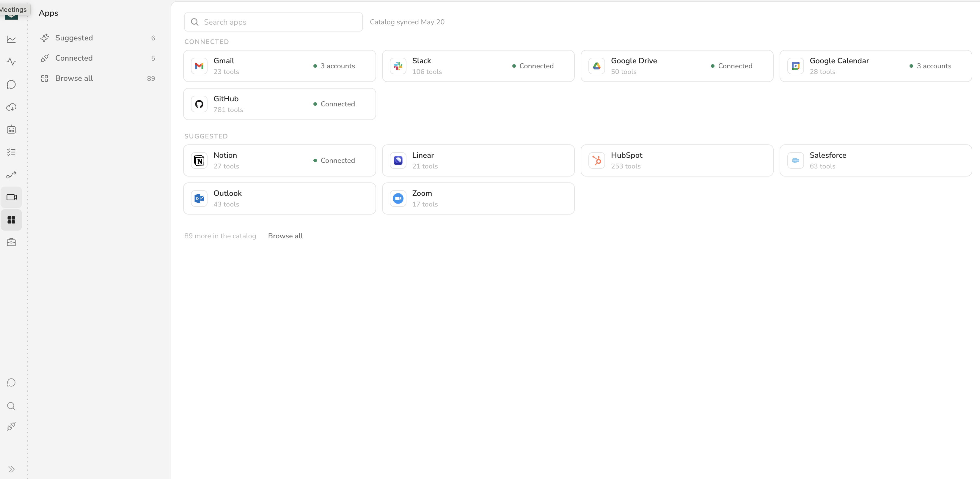This screenshot has height=479, width=980.
Task: Click the Linear app icon
Action: pyautogui.click(x=398, y=160)
